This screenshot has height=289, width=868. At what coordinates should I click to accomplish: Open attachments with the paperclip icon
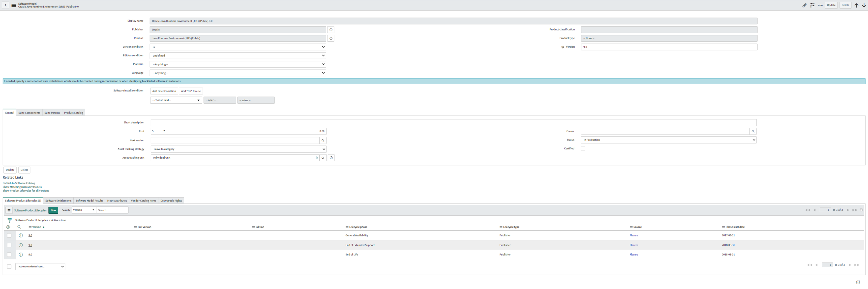804,5
